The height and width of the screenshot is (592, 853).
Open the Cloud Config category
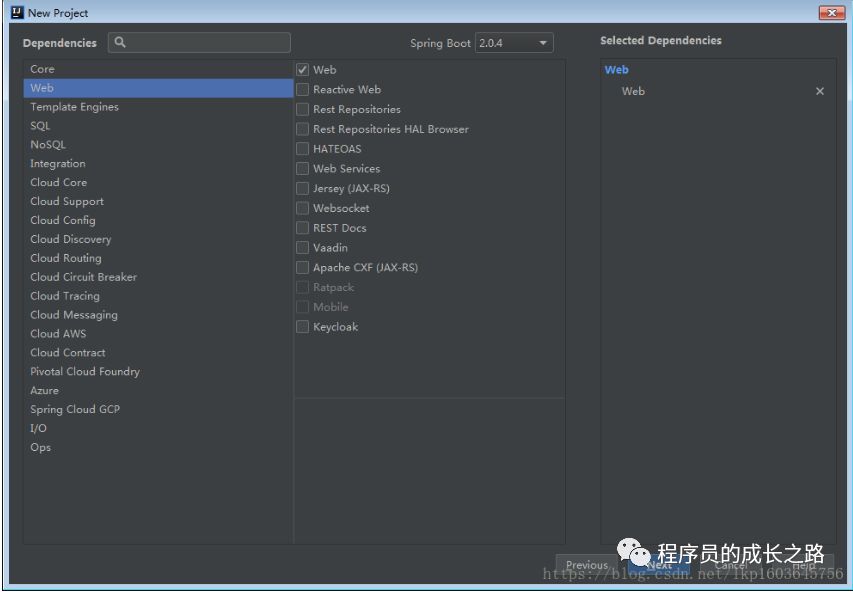(158, 220)
